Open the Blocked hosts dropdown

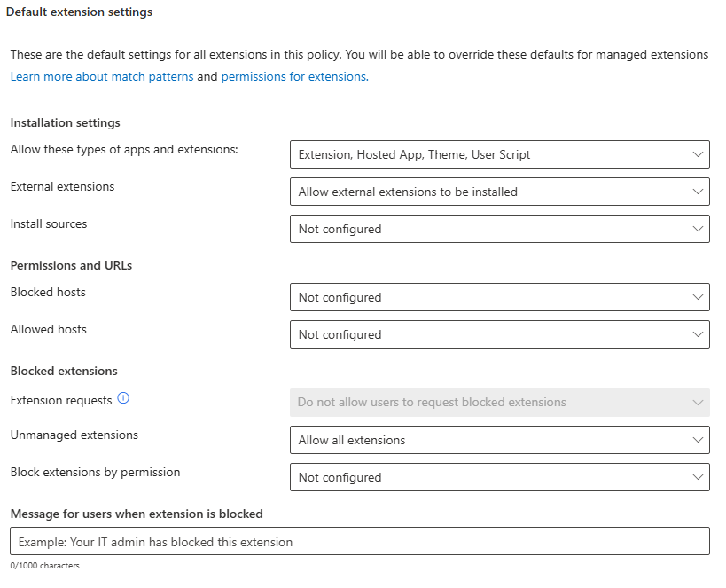[499, 297]
